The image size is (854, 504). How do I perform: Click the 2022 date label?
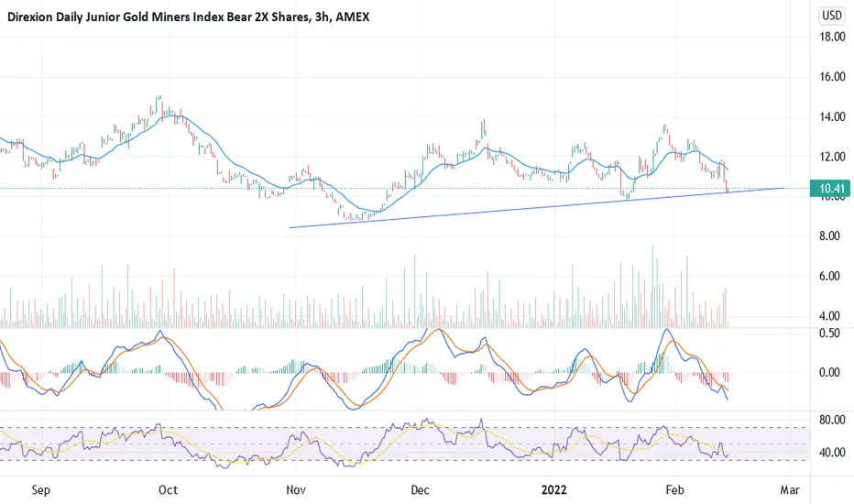[x=553, y=490]
